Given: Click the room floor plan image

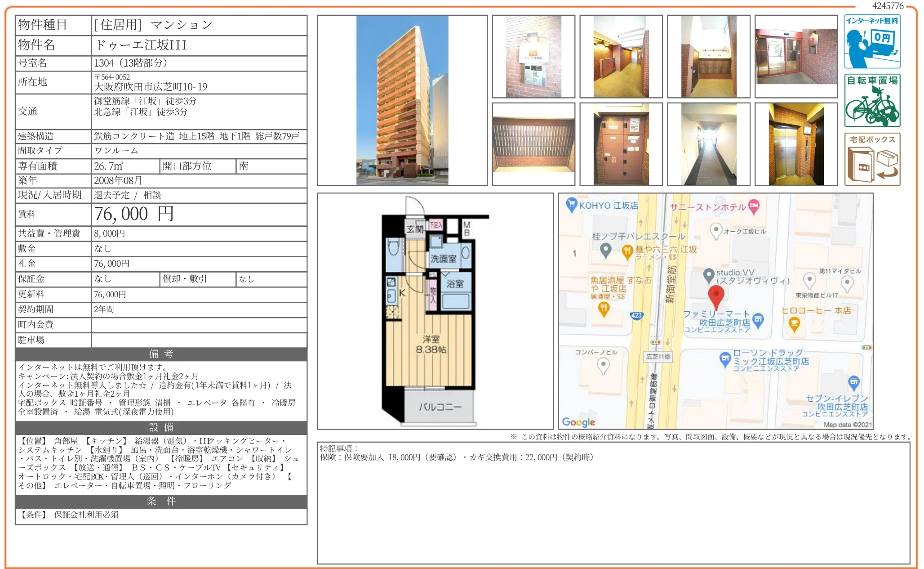Looking at the screenshot, I should pyautogui.click(x=435, y=311).
